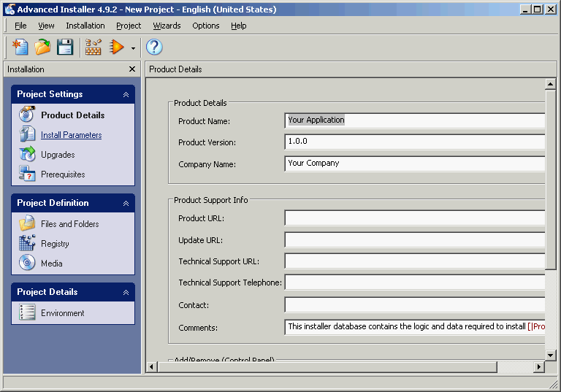This screenshot has height=392, width=561.
Task: Click the Contact field
Action: pyautogui.click(x=415, y=304)
